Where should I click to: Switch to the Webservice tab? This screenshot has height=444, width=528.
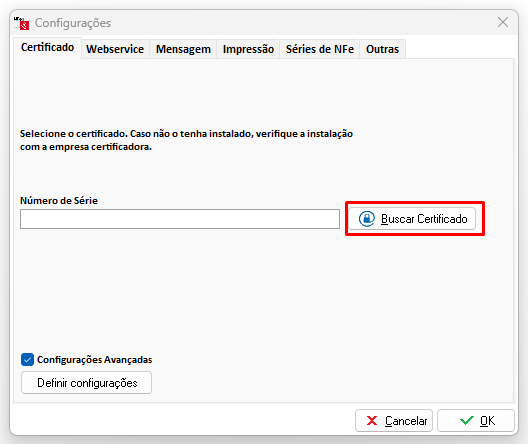115,49
